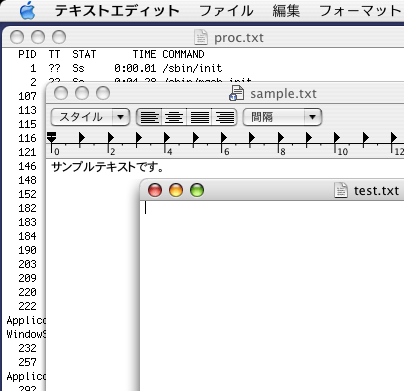Click the left indent marker at ruler zero
Screen dimensions: 404x391
(x=52, y=137)
